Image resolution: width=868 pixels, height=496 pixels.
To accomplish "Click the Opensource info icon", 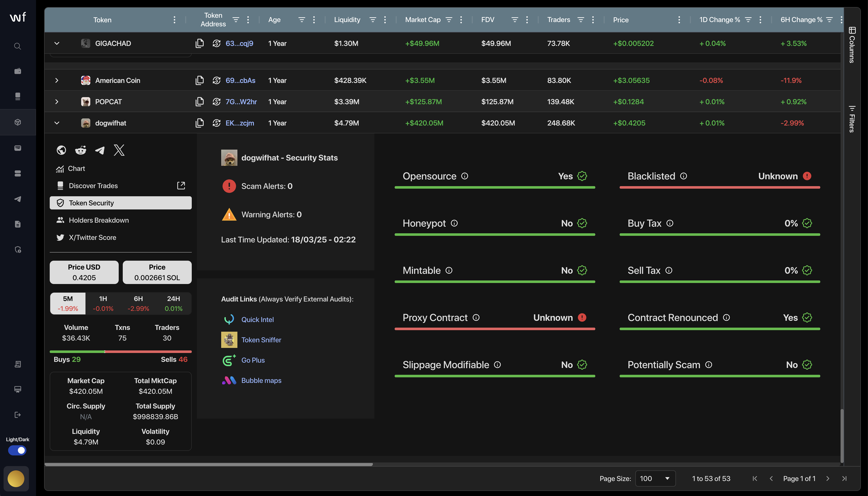I will [465, 176].
